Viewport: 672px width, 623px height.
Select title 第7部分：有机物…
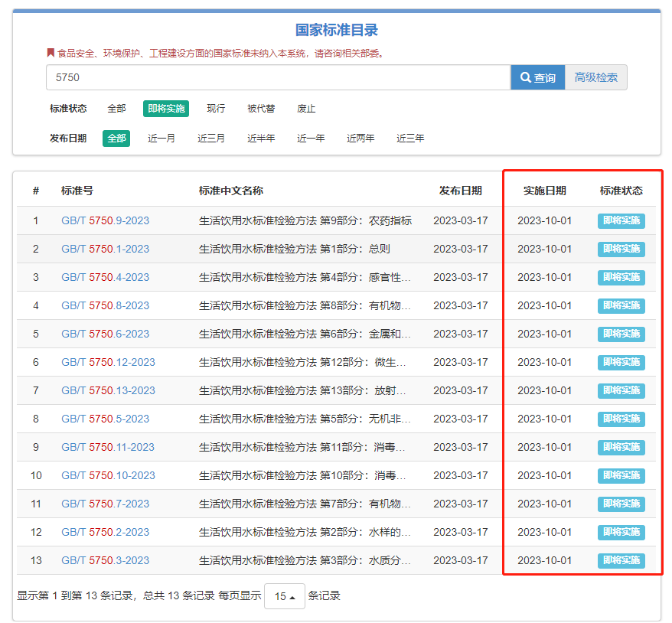pyautogui.click(x=366, y=504)
